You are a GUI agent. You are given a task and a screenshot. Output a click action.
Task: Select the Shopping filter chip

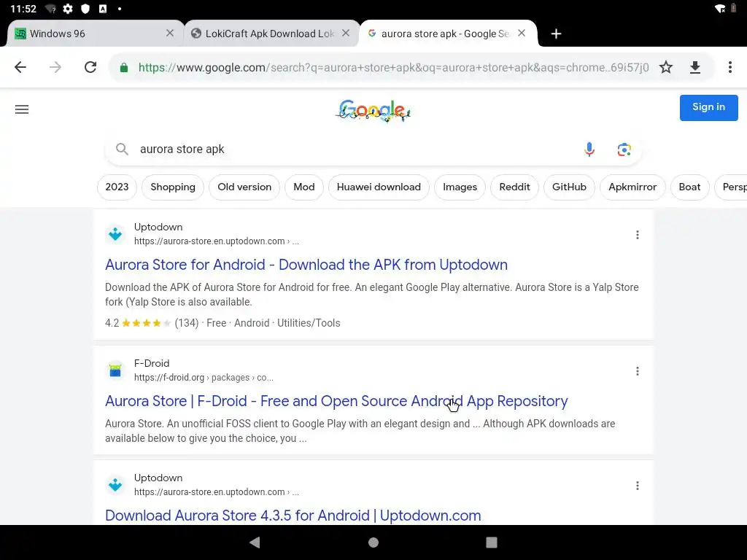173,187
